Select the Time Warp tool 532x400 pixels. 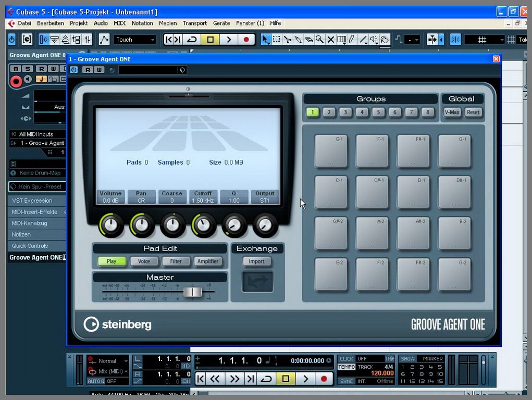(x=341, y=40)
